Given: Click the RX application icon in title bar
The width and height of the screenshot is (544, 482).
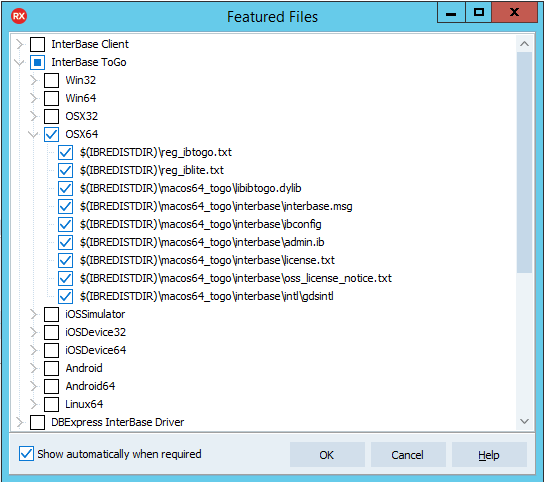Looking at the screenshot, I should [x=19, y=16].
